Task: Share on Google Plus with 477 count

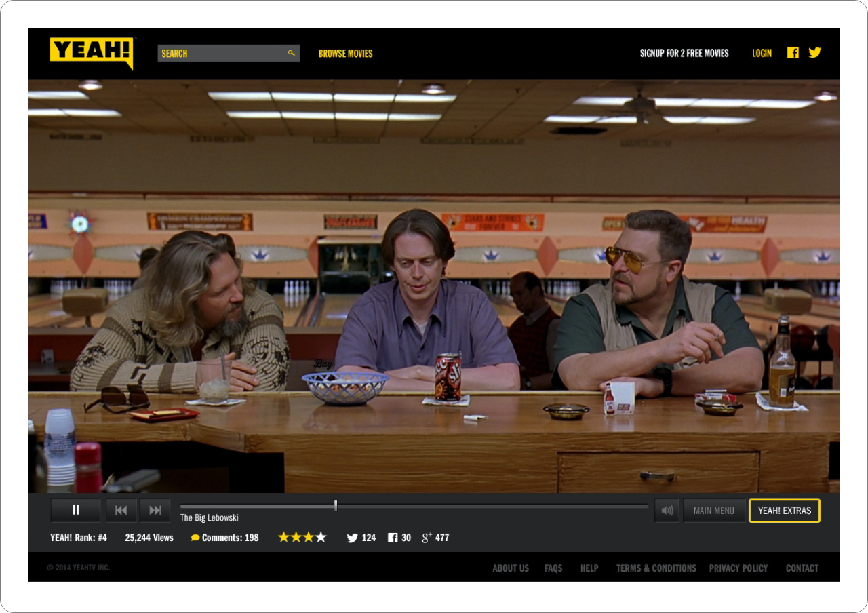Action: (435, 538)
